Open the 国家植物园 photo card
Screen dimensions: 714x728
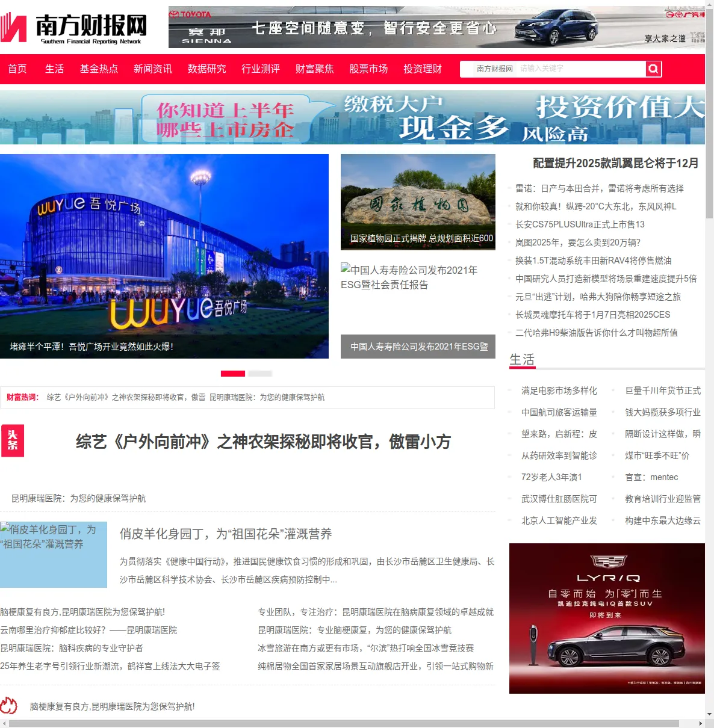point(418,202)
